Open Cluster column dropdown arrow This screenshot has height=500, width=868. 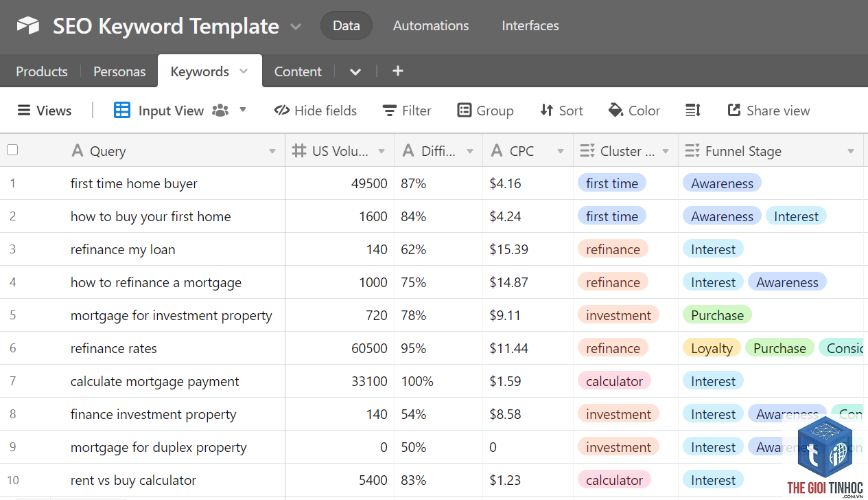pyautogui.click(x=666, y=152)
